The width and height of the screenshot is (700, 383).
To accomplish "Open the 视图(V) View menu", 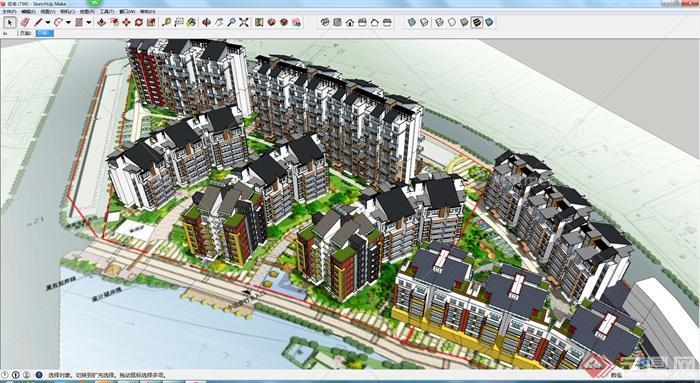I will click(48, 11).
